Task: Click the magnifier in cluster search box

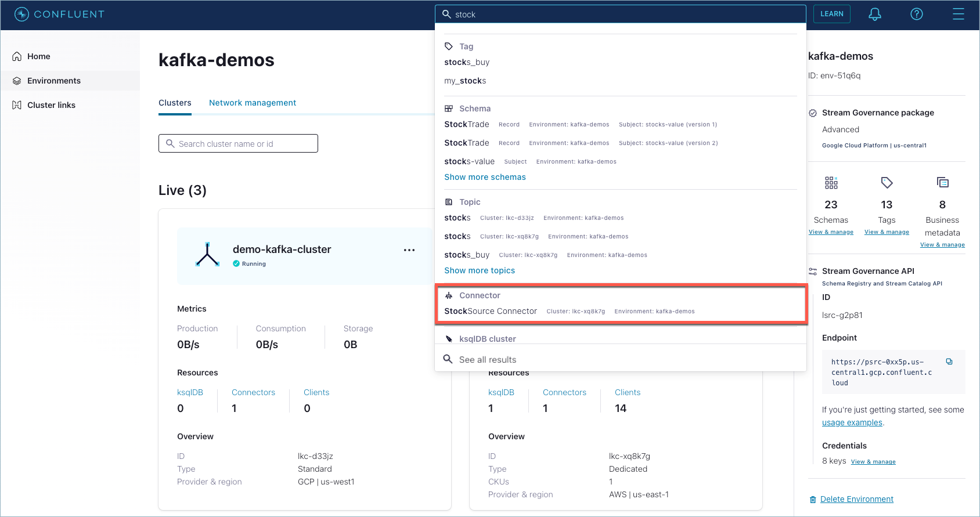Action: click(170, 143)
